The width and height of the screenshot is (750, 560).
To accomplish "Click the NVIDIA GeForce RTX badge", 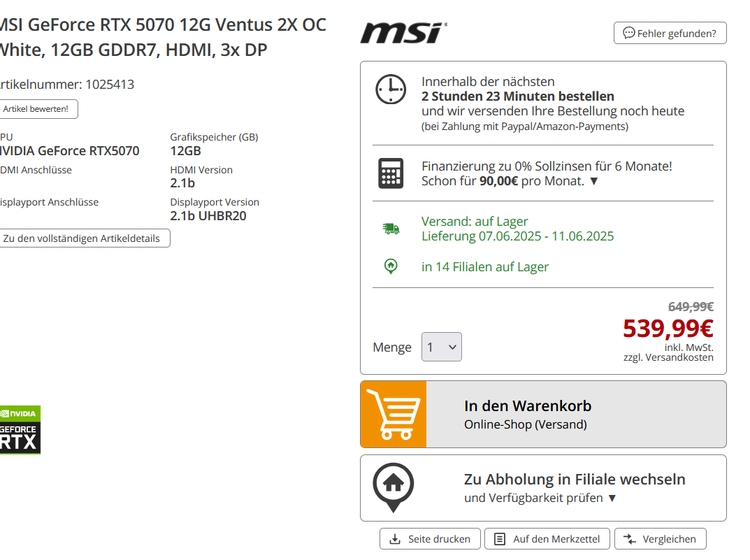I will pyautogui.click(x=20, y=429).
